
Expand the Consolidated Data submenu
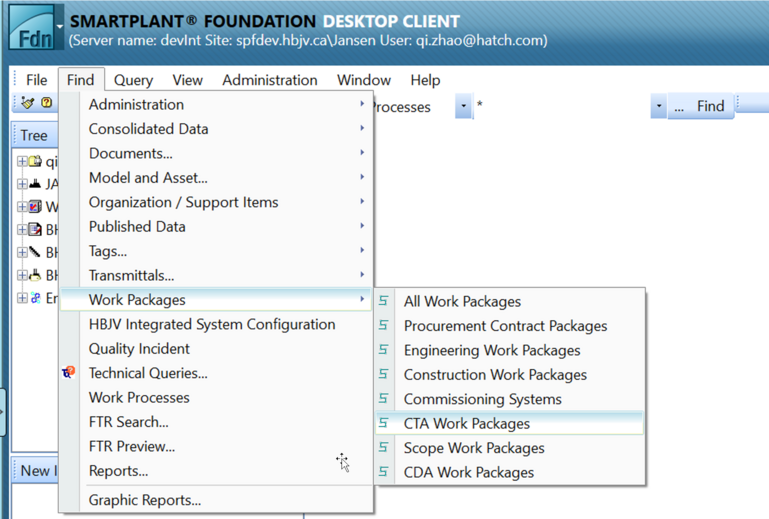pyautogui.click(x=216, y=129)
